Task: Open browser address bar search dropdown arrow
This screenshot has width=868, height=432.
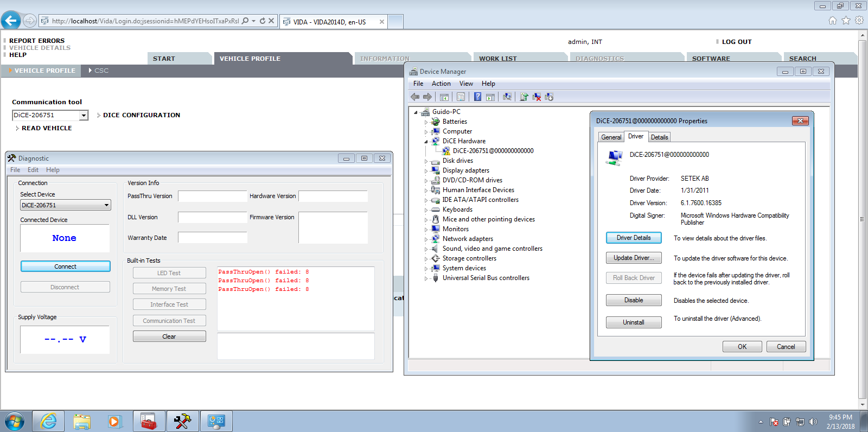Action: click(253, 21)
